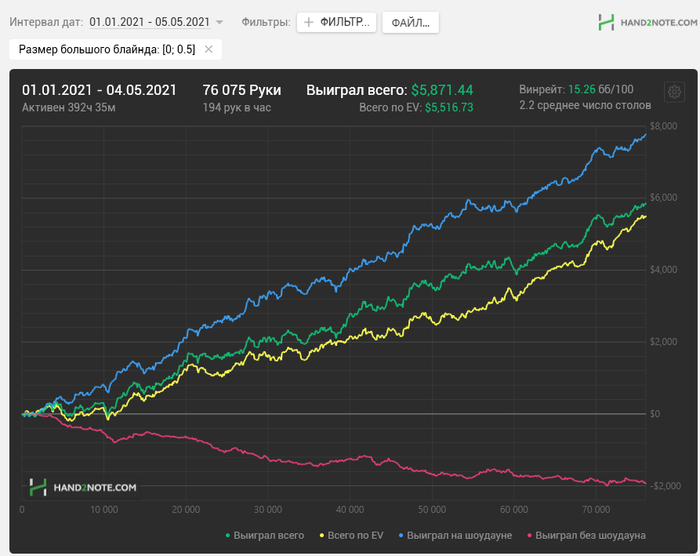700x556 pixels.
Task: Toggle the pink Выиграл без шоудауна legend dot
Action: pos(529,535)
